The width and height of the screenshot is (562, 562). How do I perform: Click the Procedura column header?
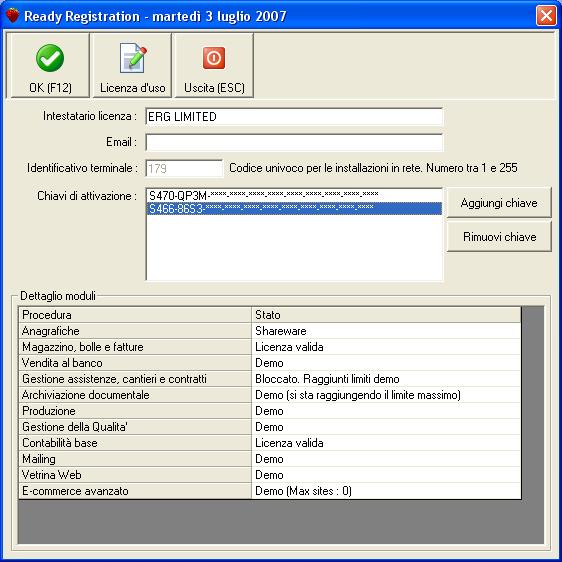click(x=135, y=315)
